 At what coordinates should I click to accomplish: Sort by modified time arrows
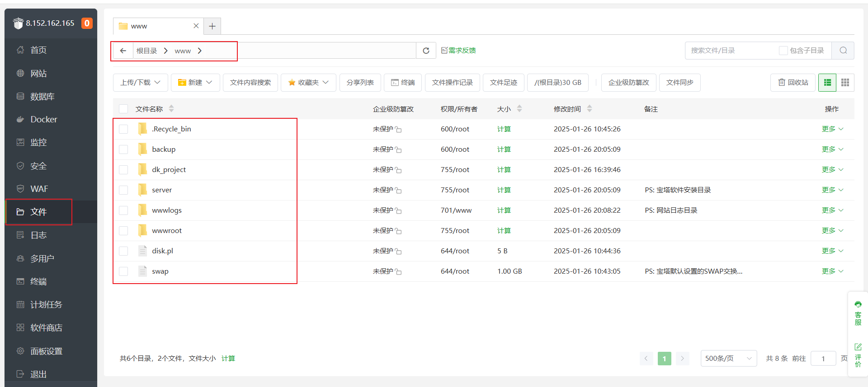tap(590, 109)
